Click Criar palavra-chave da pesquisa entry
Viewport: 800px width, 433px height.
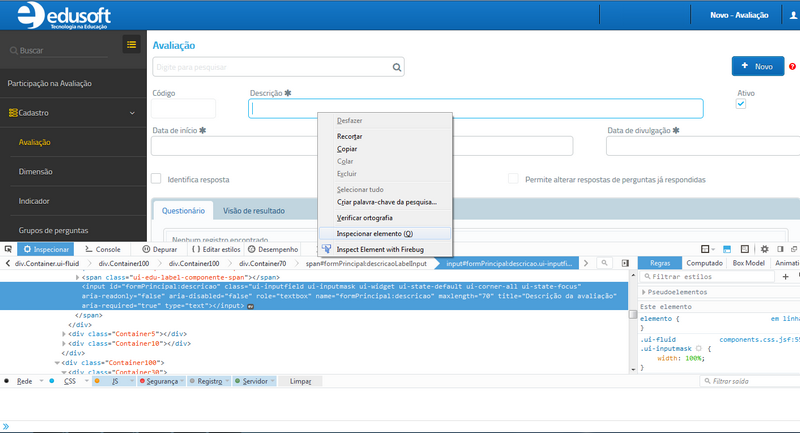click(x=385, y=202)
